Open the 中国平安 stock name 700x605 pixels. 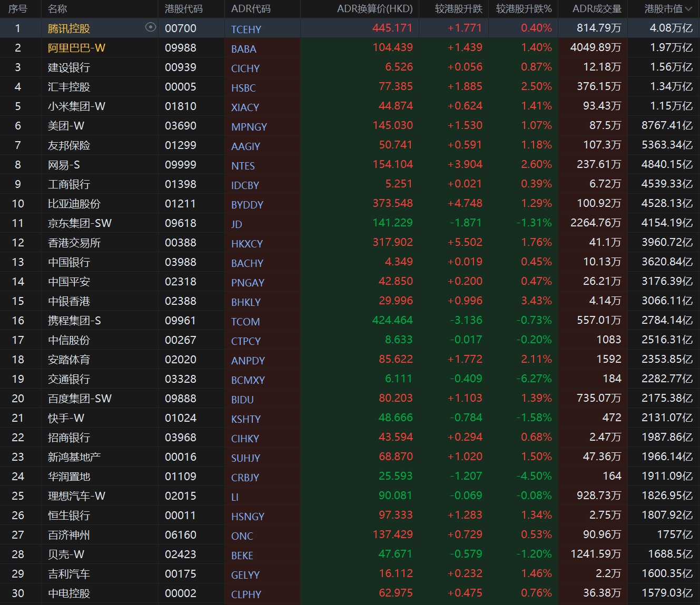[69, 282]
